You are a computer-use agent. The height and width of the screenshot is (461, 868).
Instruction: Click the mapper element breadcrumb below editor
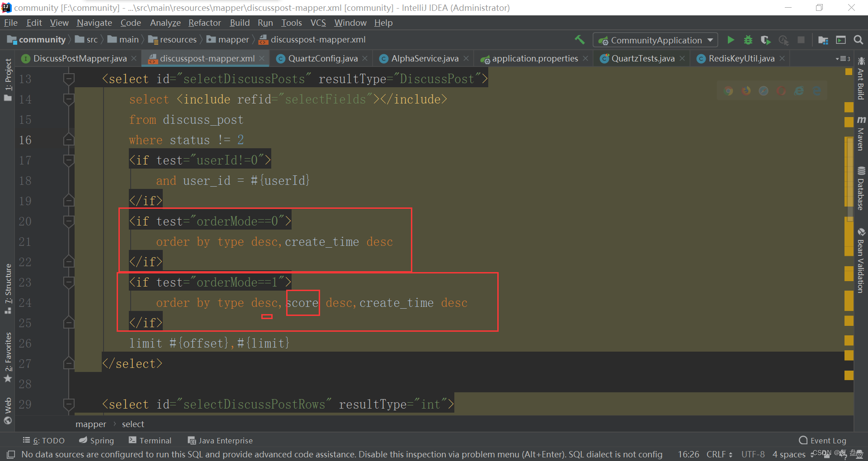pyautogui.click(x=91, y=424)
